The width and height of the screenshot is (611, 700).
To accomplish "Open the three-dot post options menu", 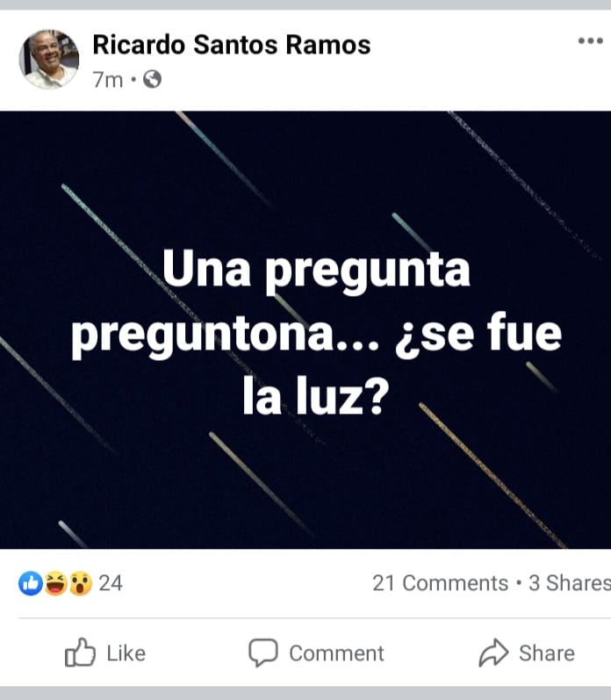I will pos(591,41).
